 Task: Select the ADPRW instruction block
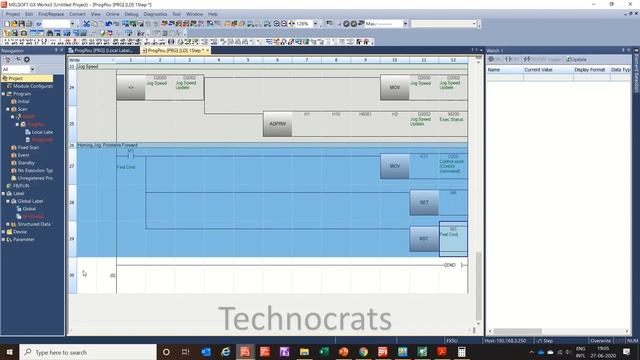pyautogui.click(x=278, y=124)
